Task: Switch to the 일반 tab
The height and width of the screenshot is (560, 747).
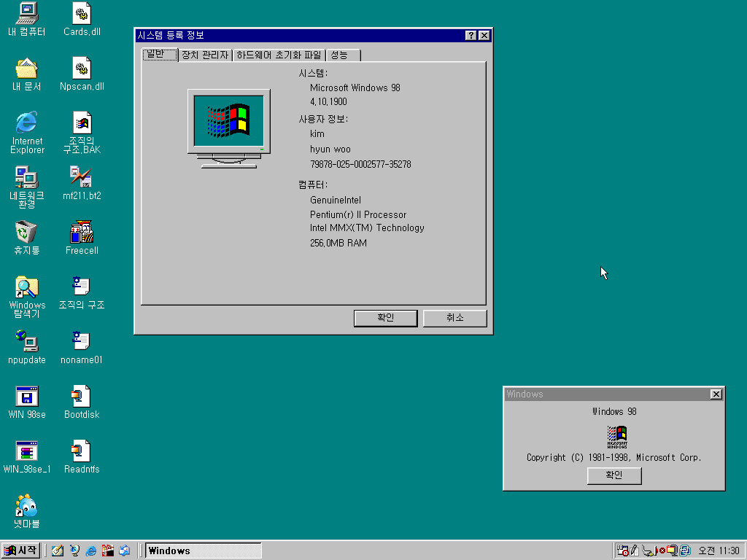Action: click(160, 54)
